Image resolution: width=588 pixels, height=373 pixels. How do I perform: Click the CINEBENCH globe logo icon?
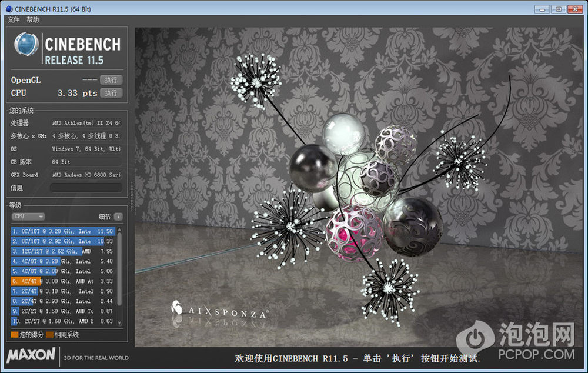26,44
